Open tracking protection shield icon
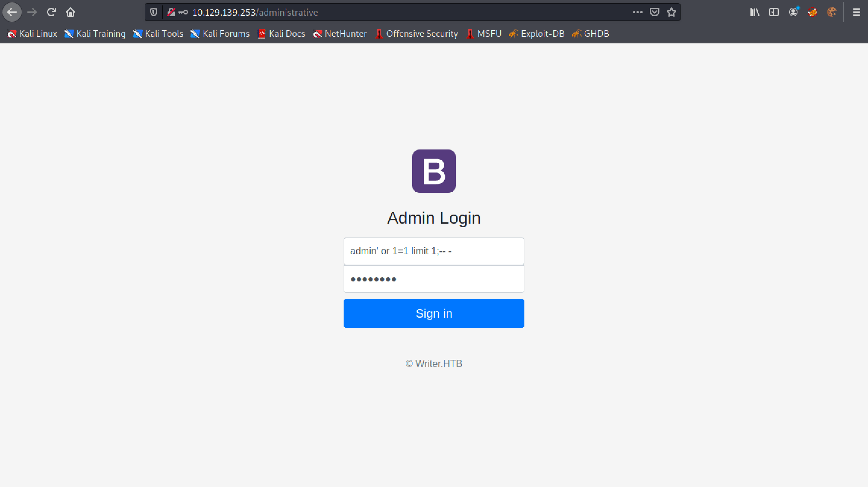 point(154,12)
